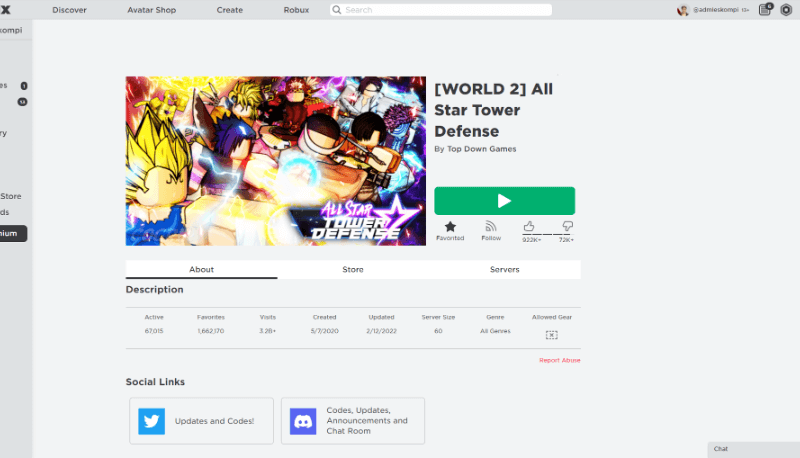800x458 pixels.
Task: Open the Top Down Games creator link
Action: (482, 149)
